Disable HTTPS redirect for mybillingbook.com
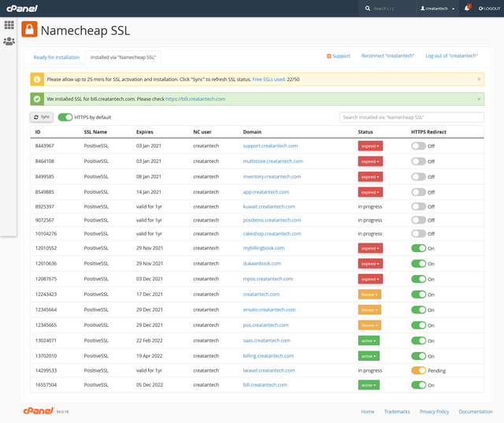Viewport: 504px width, 423px height. coord(418,248)
